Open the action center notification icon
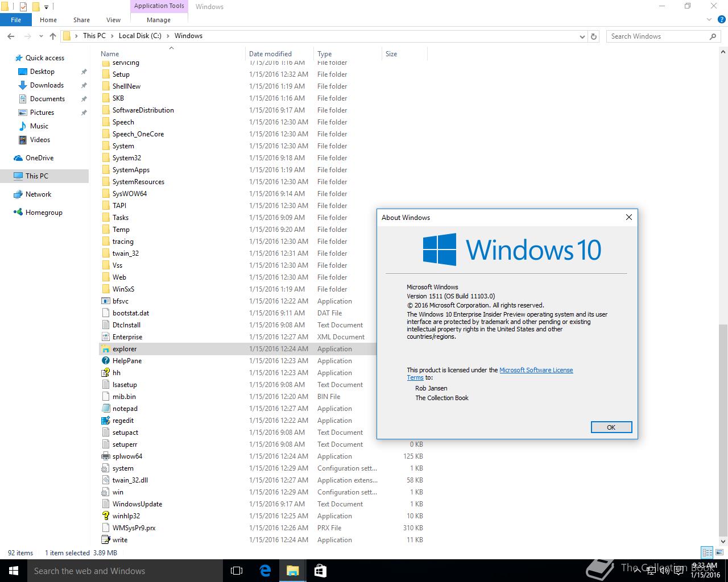 (679, 571)
